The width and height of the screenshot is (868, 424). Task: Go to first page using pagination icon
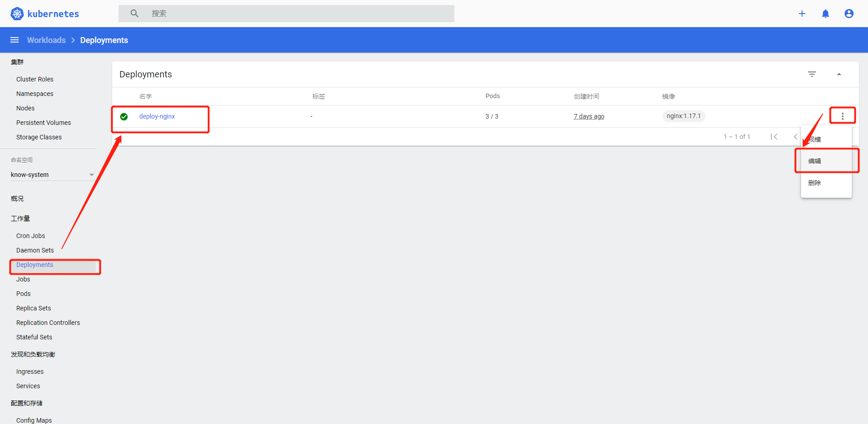(774, 136)
